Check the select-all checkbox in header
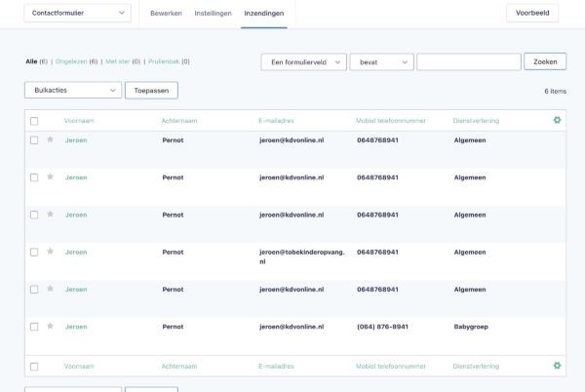This screenshot has width=585, height=392. tap(34, 121)
